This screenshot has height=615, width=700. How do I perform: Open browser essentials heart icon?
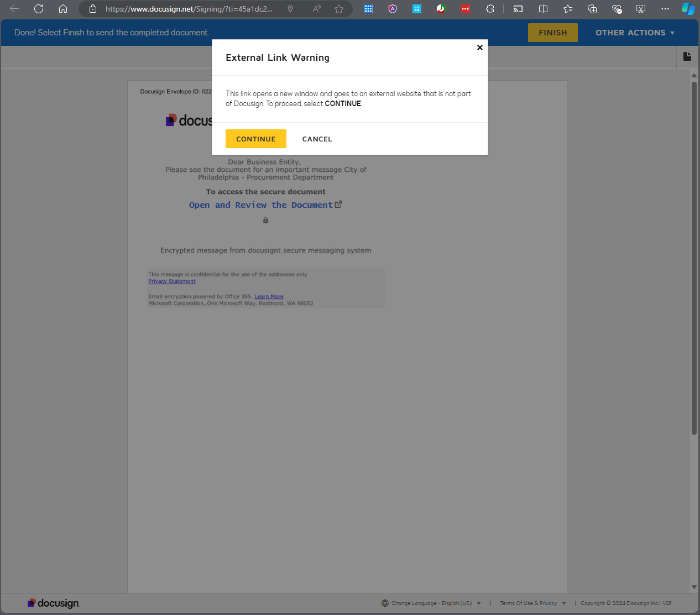(617, 9)
